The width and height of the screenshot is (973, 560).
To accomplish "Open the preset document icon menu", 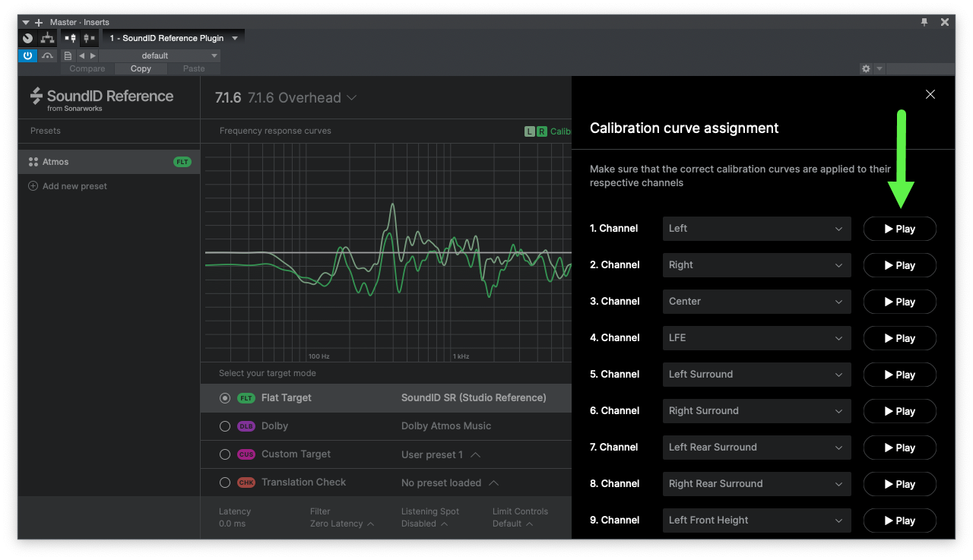I will [x=68, y=55].
